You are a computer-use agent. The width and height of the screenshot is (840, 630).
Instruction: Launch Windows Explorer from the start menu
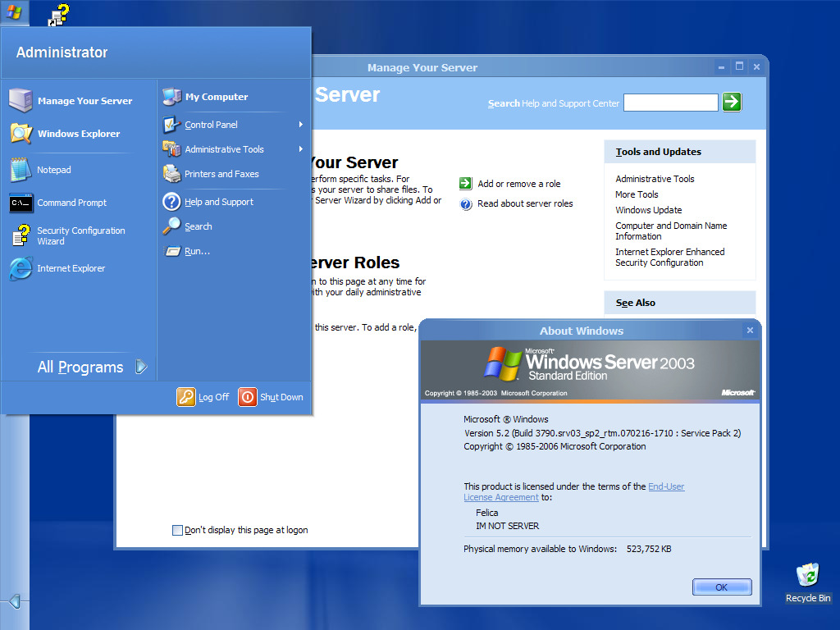(65, 134)
